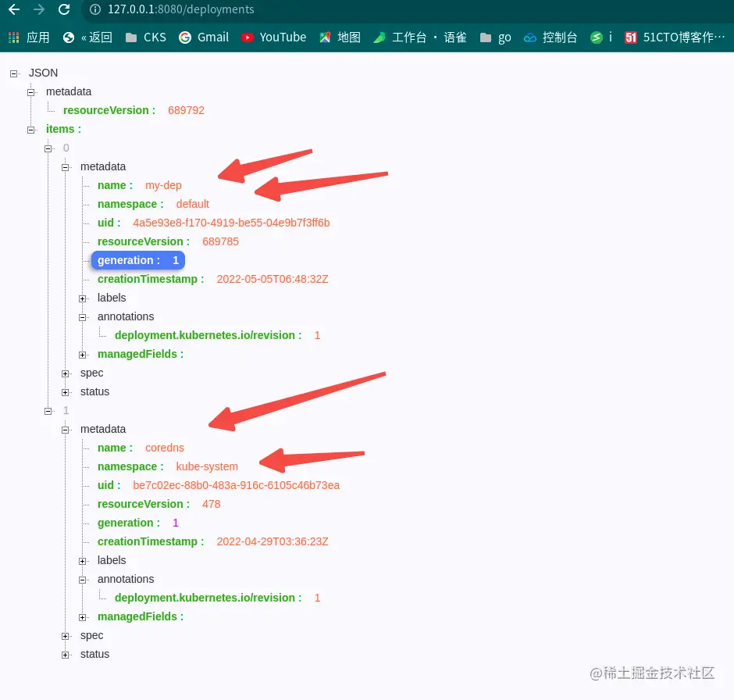Open the YouTube bookmark
The width and height of the screenshot is (734, 700).
coord(274,37)
